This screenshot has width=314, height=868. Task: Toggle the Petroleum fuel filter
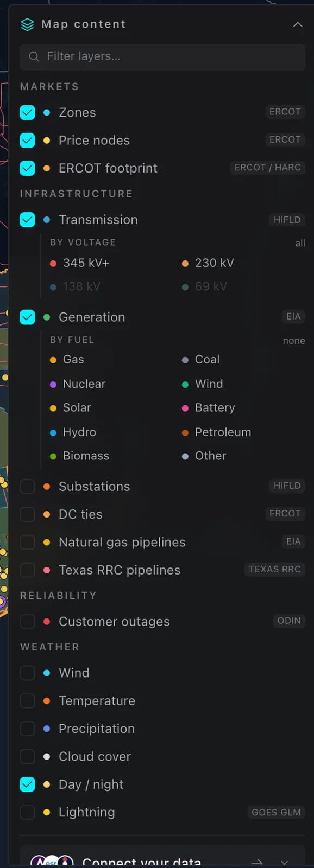(x=217, y=432)
